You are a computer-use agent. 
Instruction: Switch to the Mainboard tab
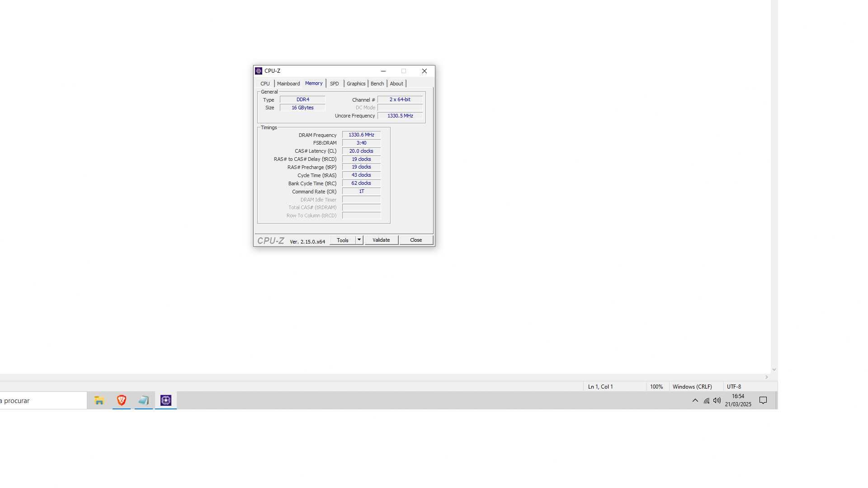[288, 84]
